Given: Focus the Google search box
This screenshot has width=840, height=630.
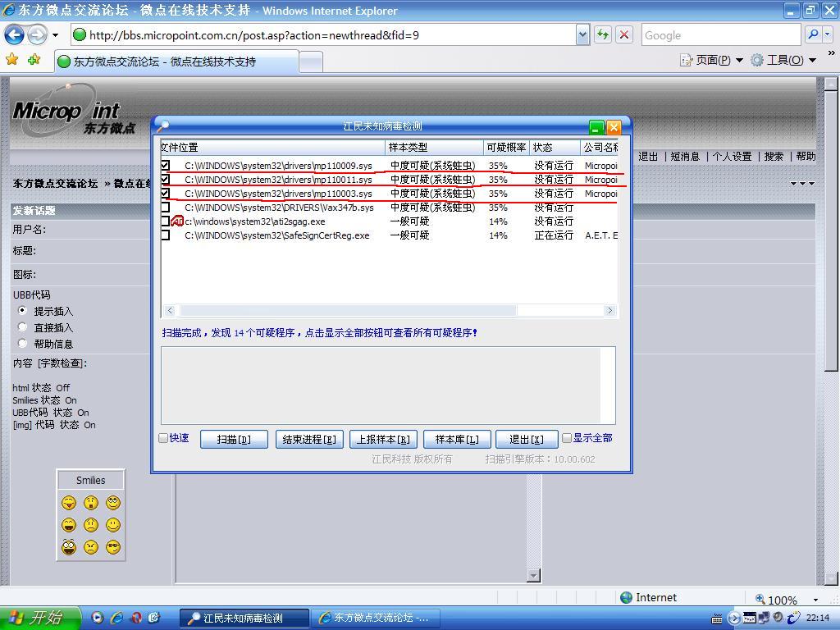Looking at the screenshot, I should click(721, 35).
